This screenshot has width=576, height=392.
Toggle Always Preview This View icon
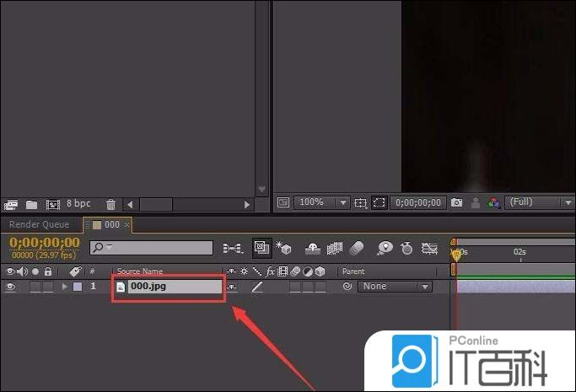click(x=283, y=202)
